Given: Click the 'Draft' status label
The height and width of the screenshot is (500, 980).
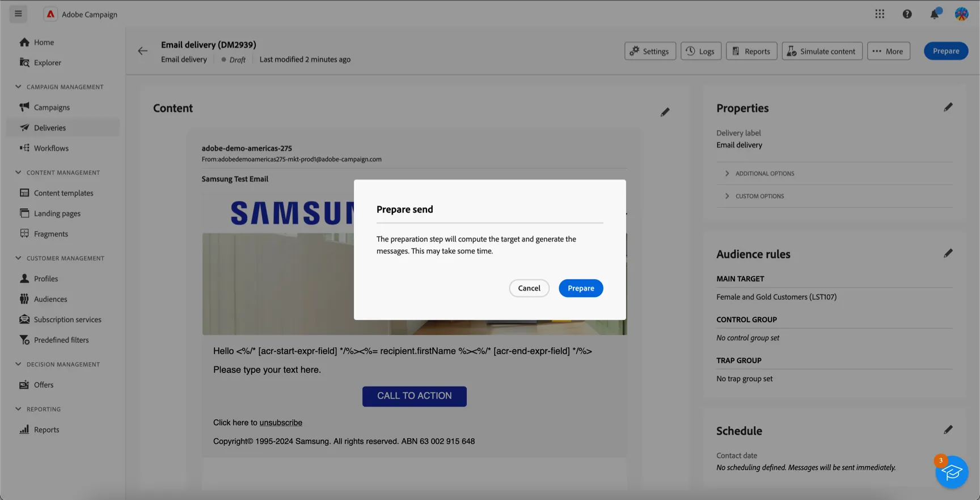Looking at the screenshot, I should (x=237, y=60).
